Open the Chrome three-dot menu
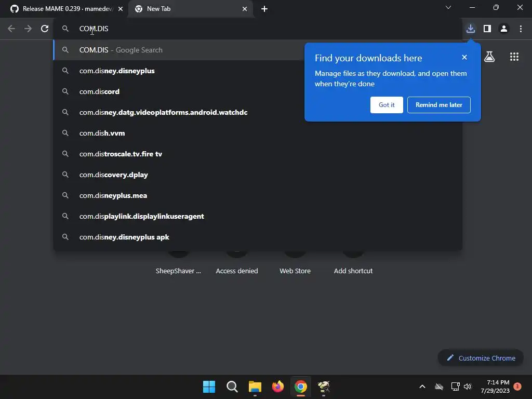Viewport: 532px width, 399px height. tap(521, 29)
